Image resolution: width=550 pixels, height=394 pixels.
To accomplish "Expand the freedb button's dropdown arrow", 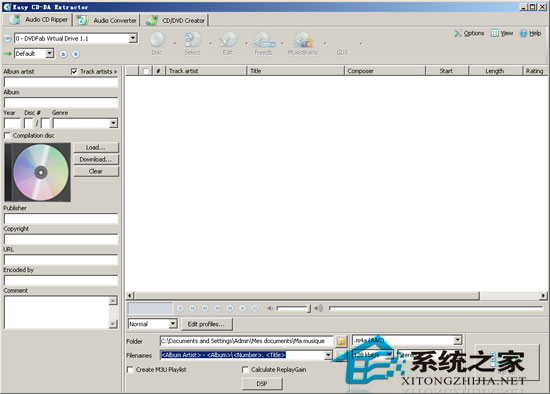I will [x=282, y=44].
